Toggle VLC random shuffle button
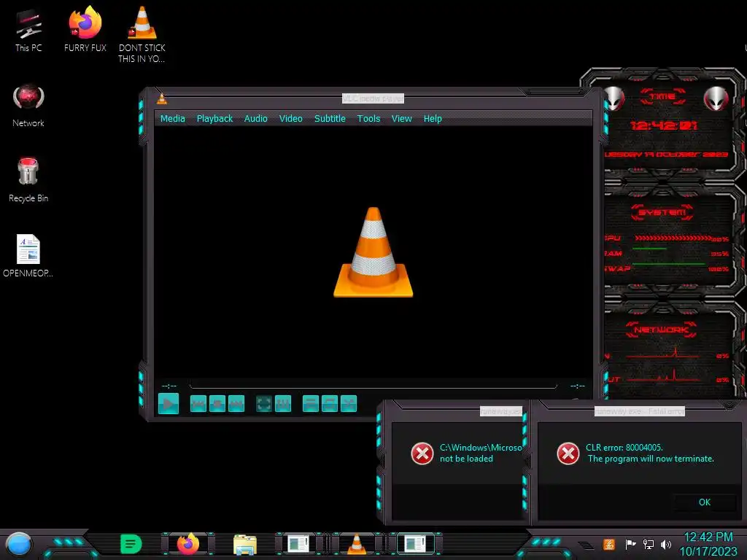747x560 pixels. pyautogui.click(x=349, y=404)
